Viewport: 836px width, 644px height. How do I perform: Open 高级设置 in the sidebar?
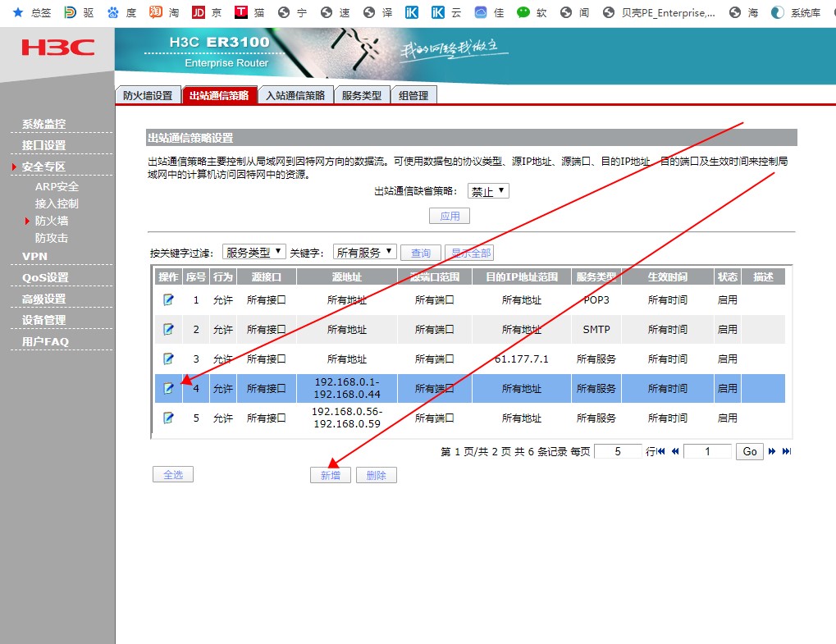pyautogui.click(x=43, y=299)
